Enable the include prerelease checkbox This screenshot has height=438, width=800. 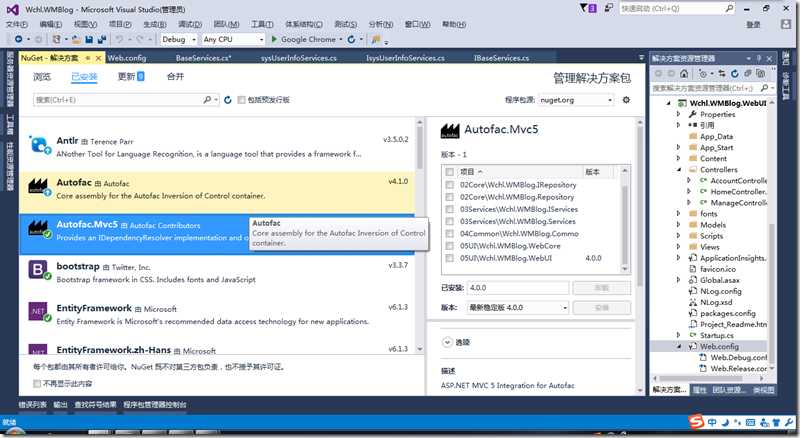click(x=242, y=100)
